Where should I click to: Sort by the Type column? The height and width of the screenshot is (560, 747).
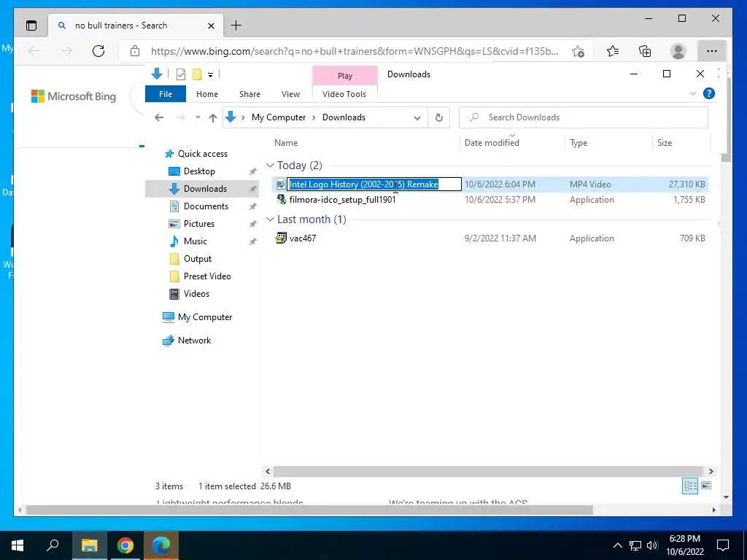coord(578,143)
